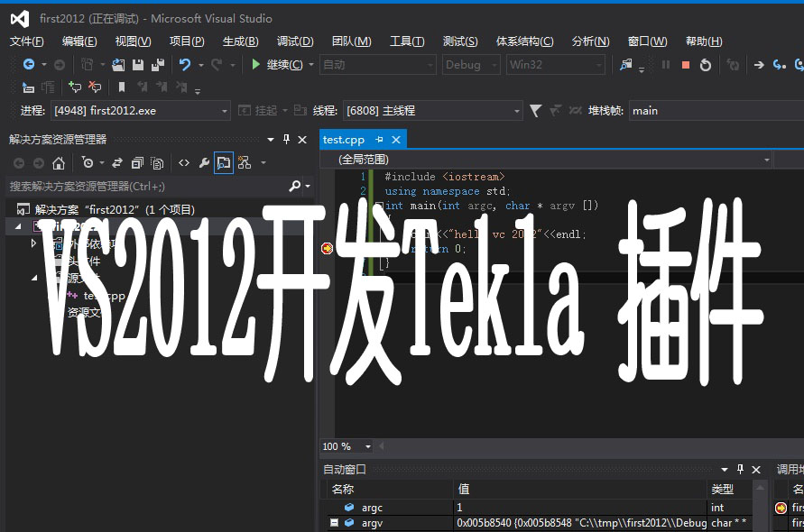Image resolution: width=804 pixels, height=532 pixels.
Task: Collapse all nodes in Solution Explorer
Action: pos(137,163)
